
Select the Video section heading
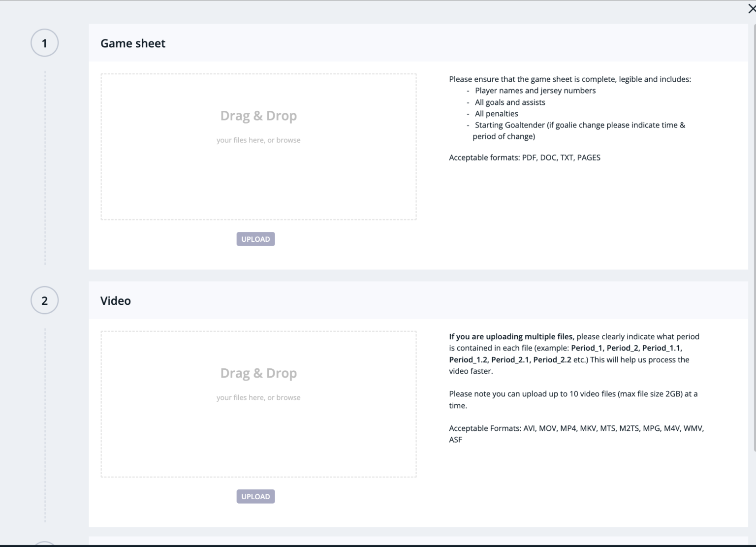tap(116, 301)
